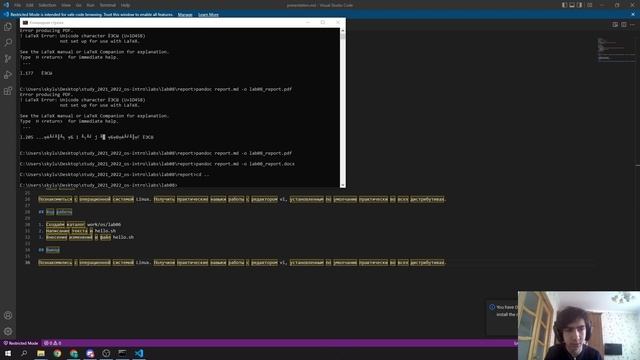Click the Learn More link in banner

(208, 15)
